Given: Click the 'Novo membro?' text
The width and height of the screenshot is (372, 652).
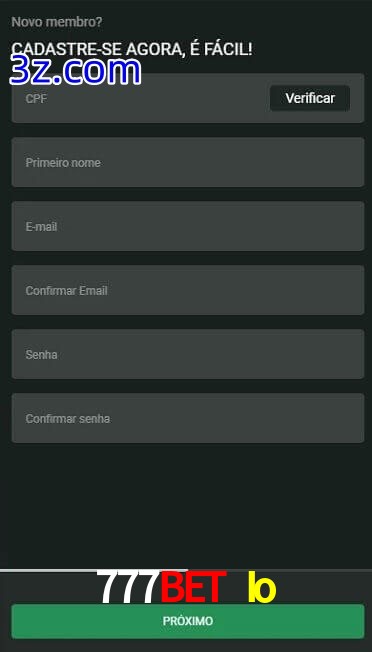Looking at the screenshot, I should pyautogui.click(x=57, y=22).
